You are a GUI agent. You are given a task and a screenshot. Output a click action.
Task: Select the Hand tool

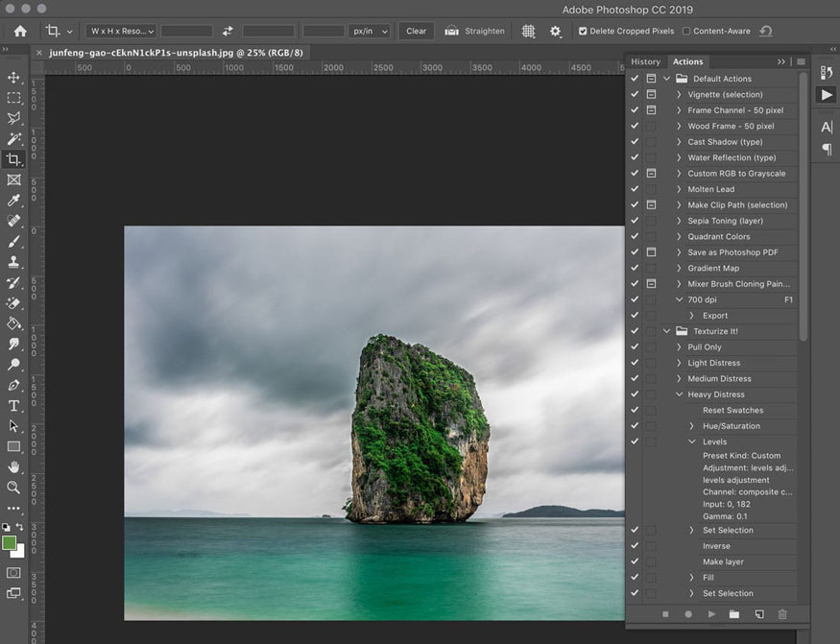[x=13, y=466]
